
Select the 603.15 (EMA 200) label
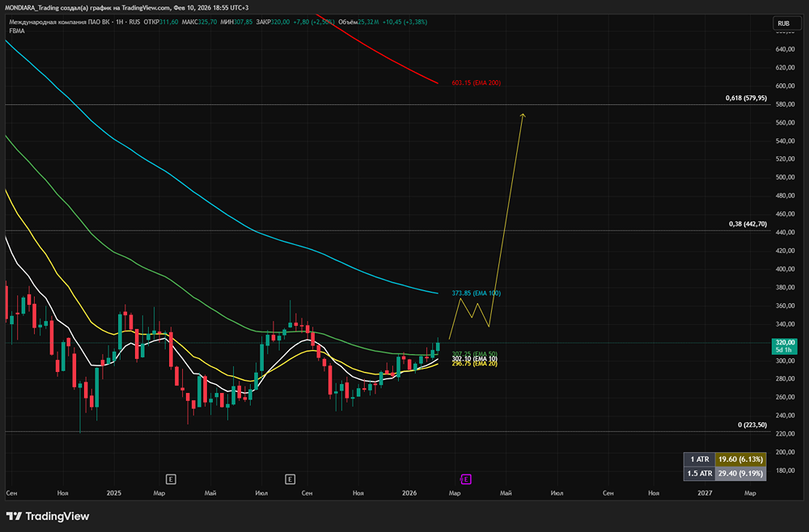pyautogui.click(x=476, y=82)
